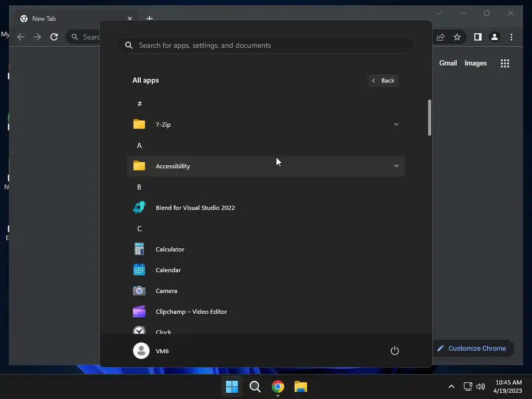The height and width of the screenshot is (399, 532).
Task: Open Chrome's tab search dropdown arrow
Action: (x=438, y=13)
